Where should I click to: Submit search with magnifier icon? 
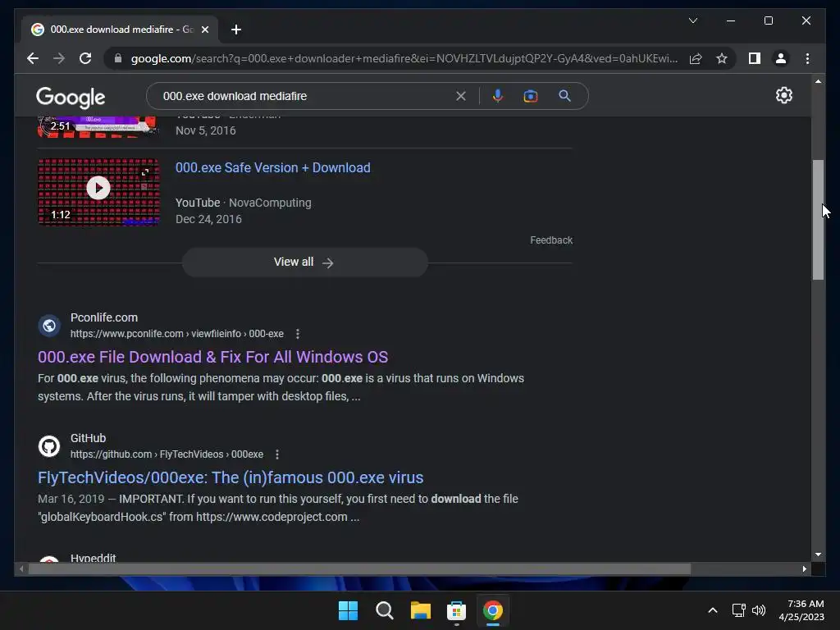(x=564, y=96)
